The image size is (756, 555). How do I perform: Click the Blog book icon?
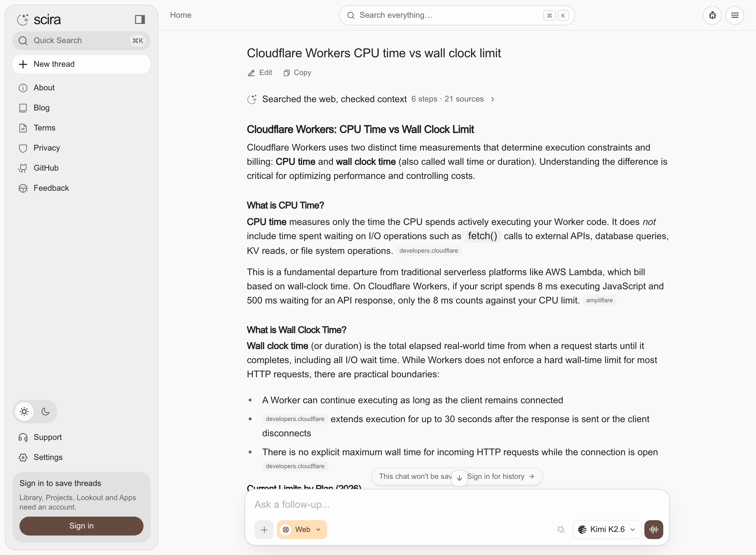(23, 108)
